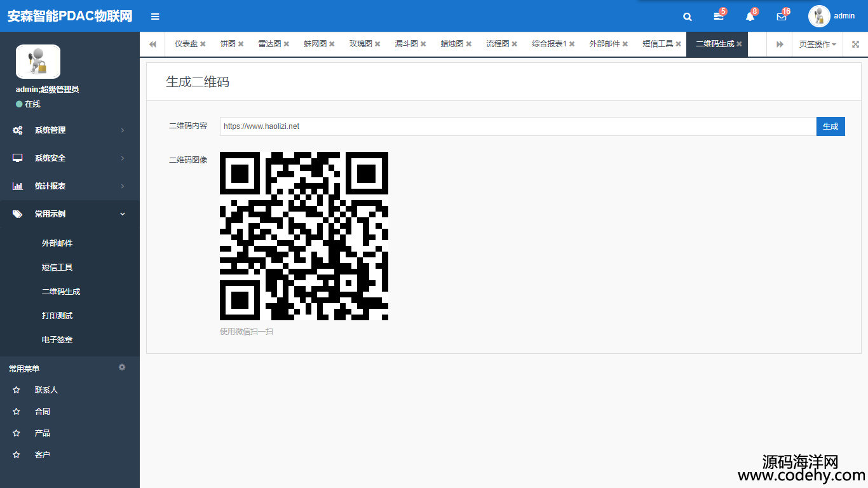Click the 生成 button
Image resolution: width=868 pixels, height=488 pixels.
[x=831, y=126]
